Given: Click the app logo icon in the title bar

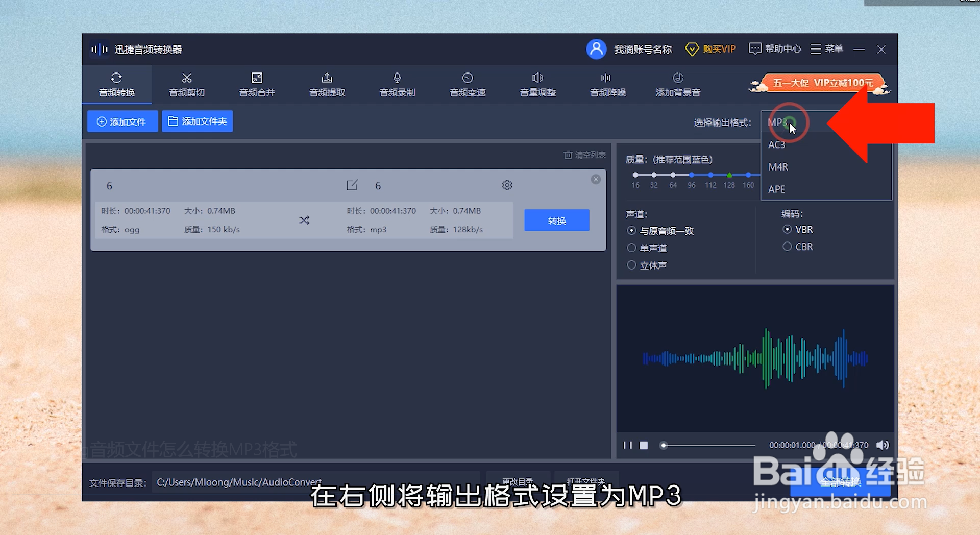Looking at the screenshot, I should point(100,50).
